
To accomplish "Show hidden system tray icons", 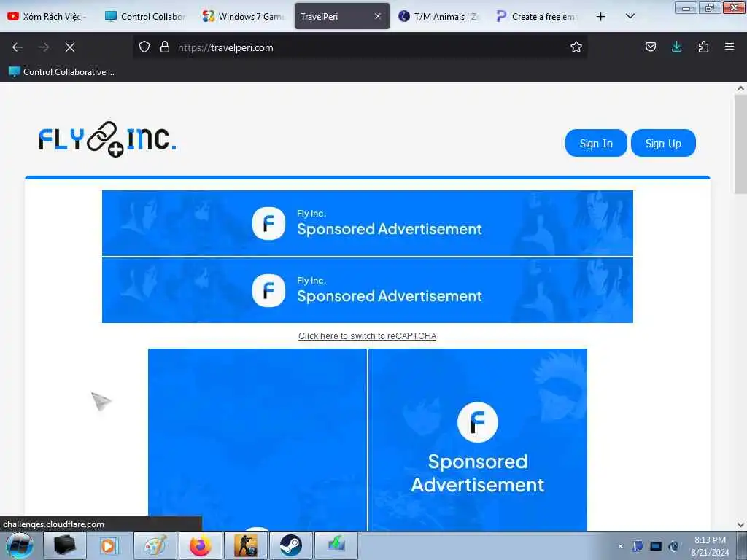I will 620,546.
